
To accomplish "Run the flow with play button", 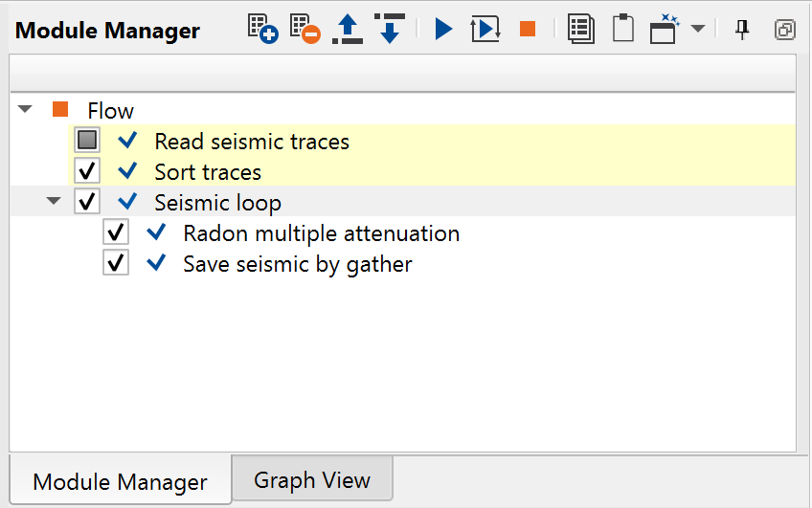I will (442, 29).
